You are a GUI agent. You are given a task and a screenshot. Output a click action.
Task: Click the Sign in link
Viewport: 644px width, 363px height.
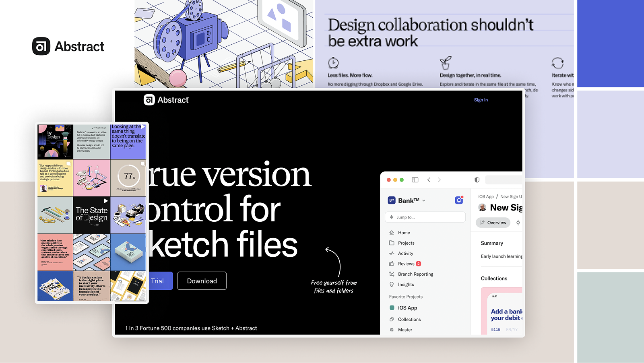pos(481,100)
